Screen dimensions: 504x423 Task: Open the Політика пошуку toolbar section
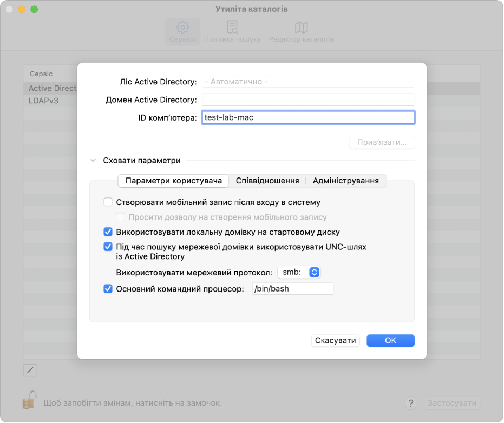(232, 32)
